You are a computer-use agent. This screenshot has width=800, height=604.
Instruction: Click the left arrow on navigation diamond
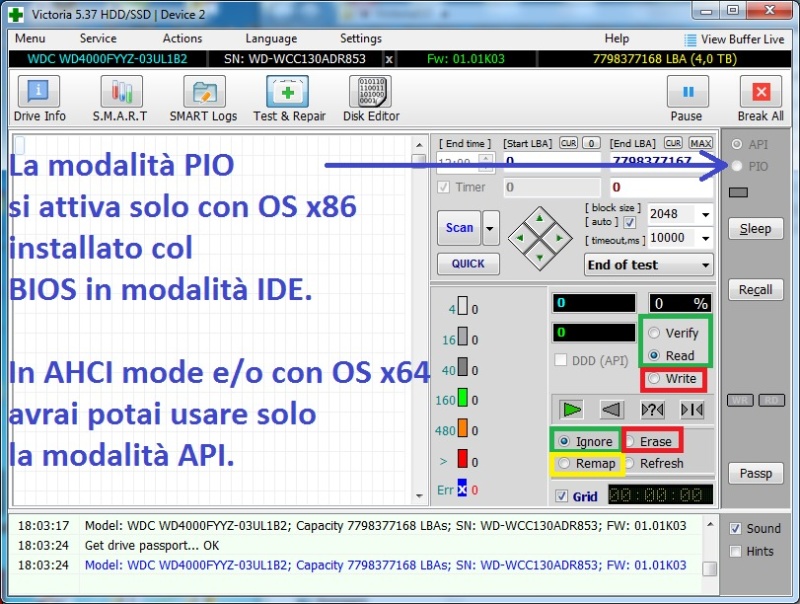(520, 238)
